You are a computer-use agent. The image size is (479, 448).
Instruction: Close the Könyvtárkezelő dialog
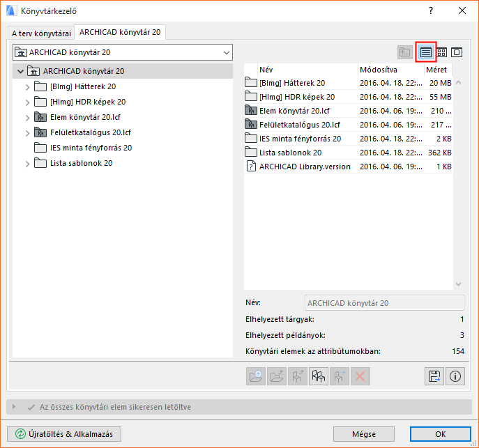point(462,10)
